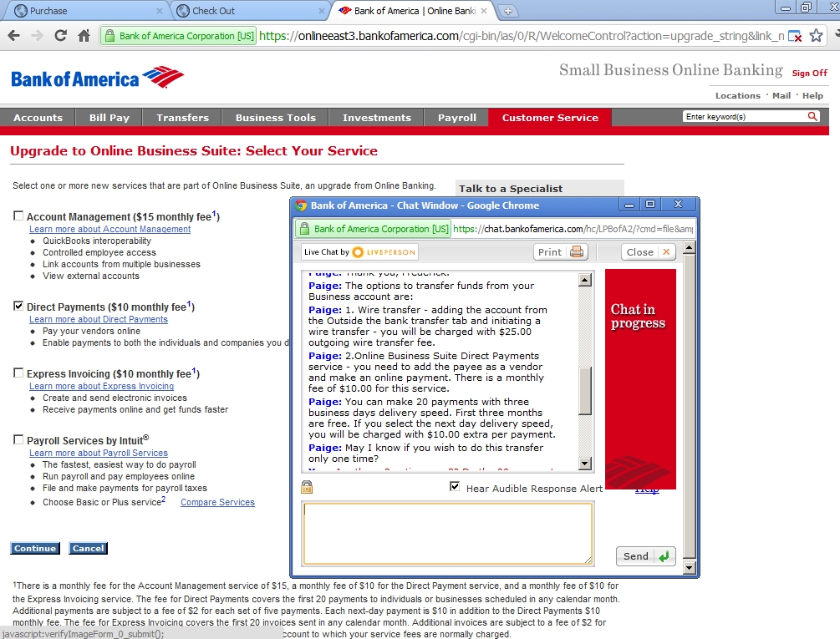Open the Transfers menu

click(183, 118)
